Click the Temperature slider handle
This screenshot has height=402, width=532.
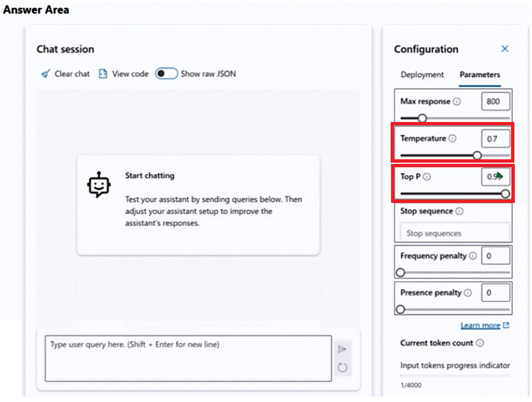(477, 156)
